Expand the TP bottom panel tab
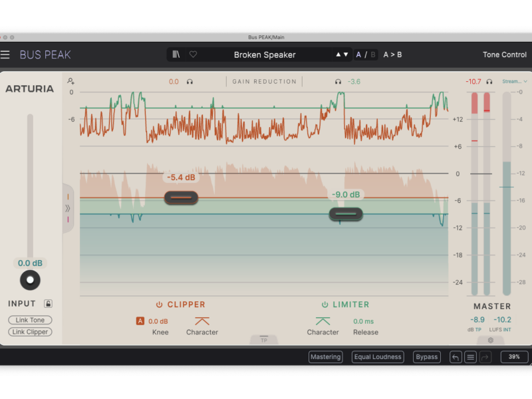This screenshot has height=399, width=532. coord(264,339)
